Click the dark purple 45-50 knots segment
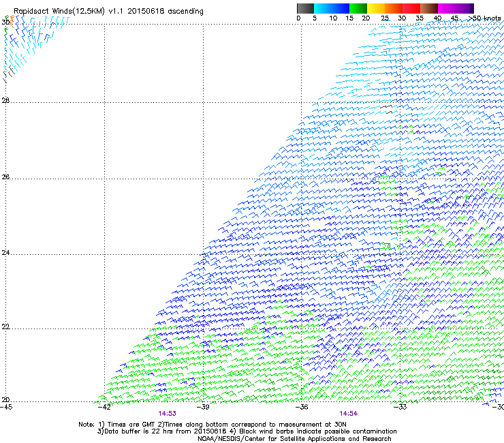504x443 pixels. tap(464, 8)
